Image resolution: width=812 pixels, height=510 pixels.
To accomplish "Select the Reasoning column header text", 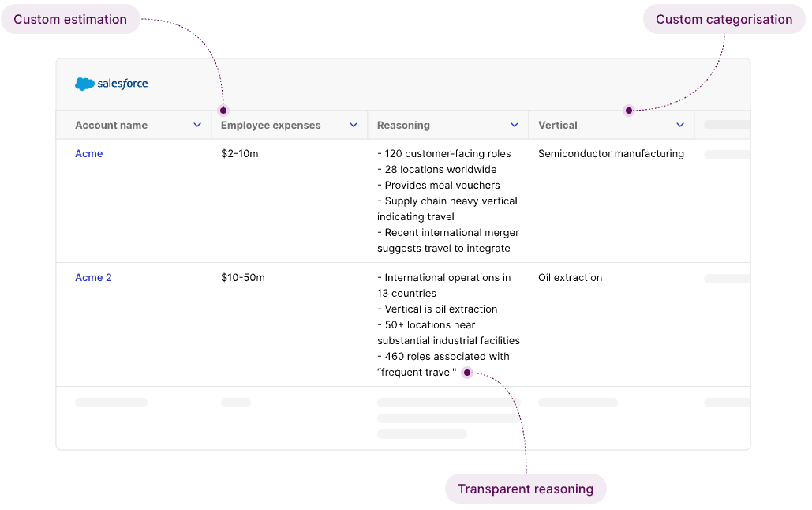I will click(x=403, y=125).
